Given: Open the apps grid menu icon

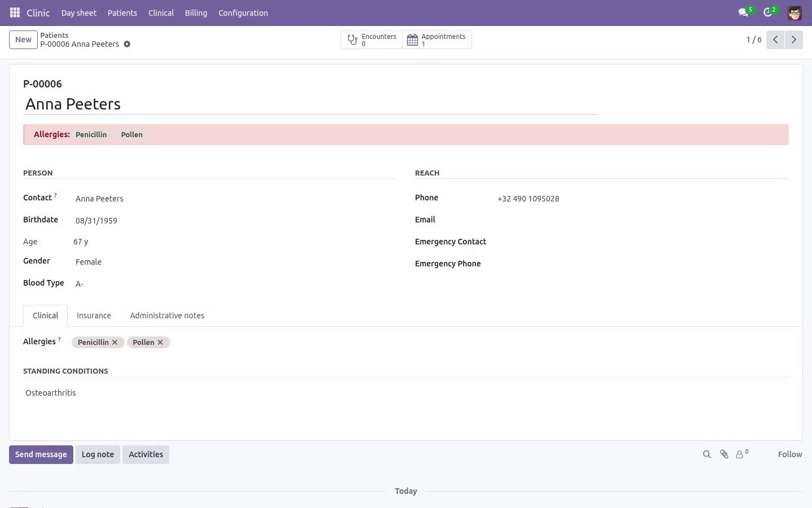Looking at the screenshot, I should (x=15, y=12).
